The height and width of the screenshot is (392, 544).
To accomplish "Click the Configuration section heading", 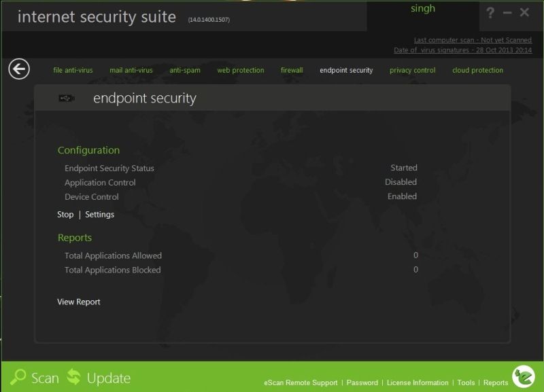I will coord(89,150).
